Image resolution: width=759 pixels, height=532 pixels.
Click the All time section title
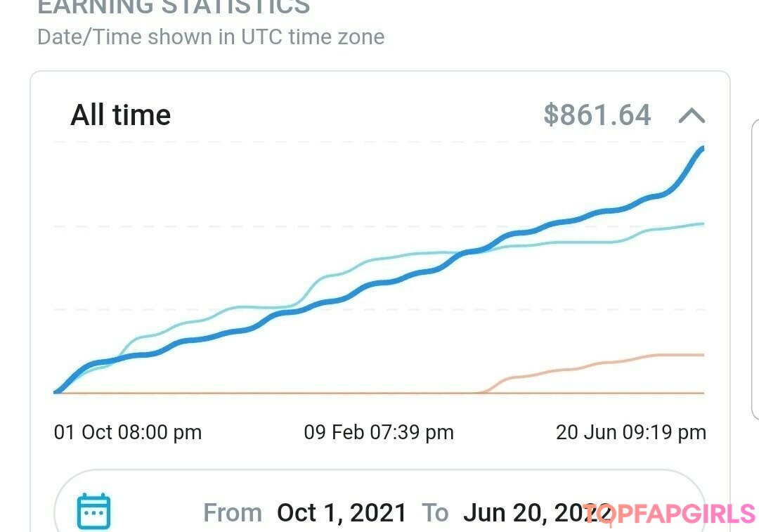[x=121, y=115]
